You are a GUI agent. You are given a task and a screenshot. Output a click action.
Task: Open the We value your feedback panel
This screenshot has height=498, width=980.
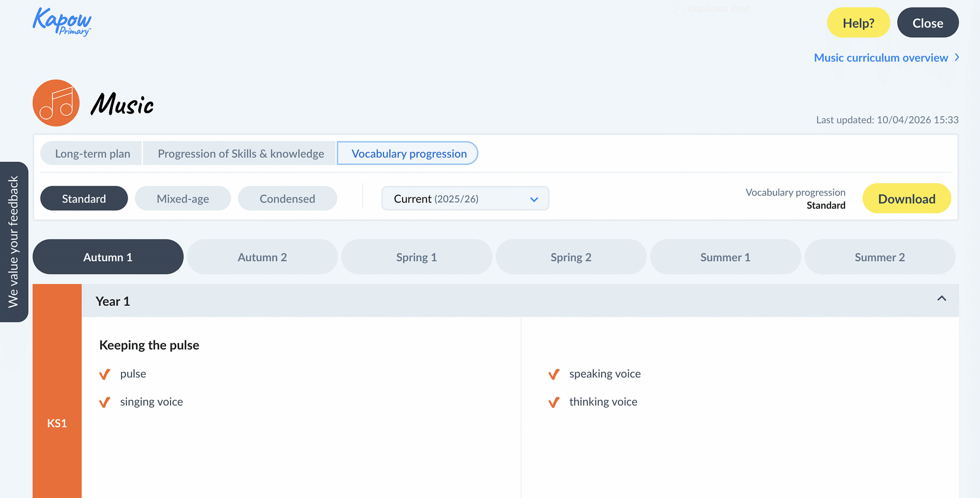pyautogui.click(x=14, y=242)
